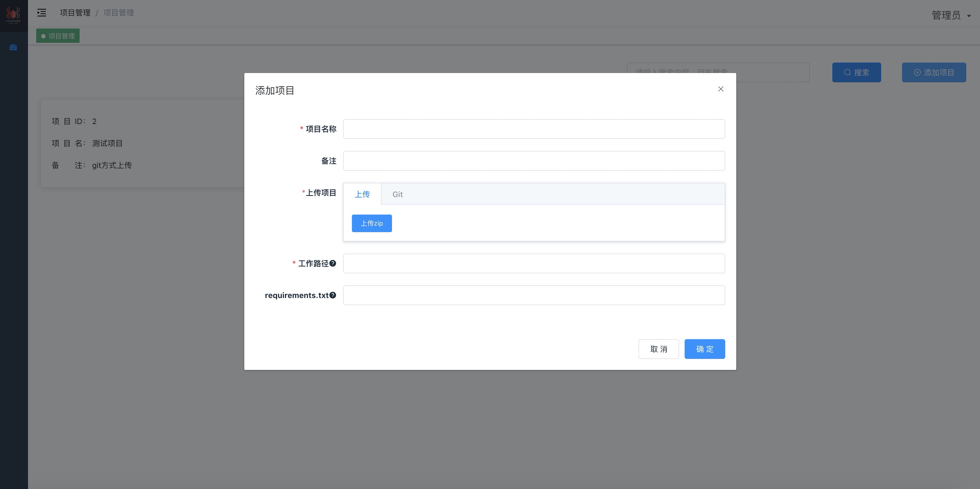Select the 上传 tab

coord(362,194)
